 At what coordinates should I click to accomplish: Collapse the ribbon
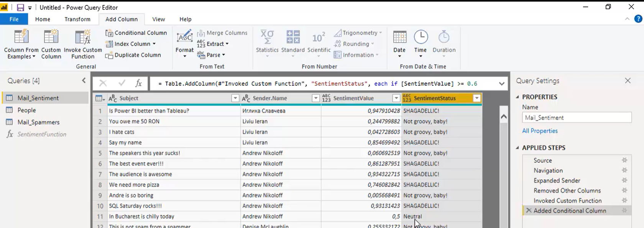point(627,19)
